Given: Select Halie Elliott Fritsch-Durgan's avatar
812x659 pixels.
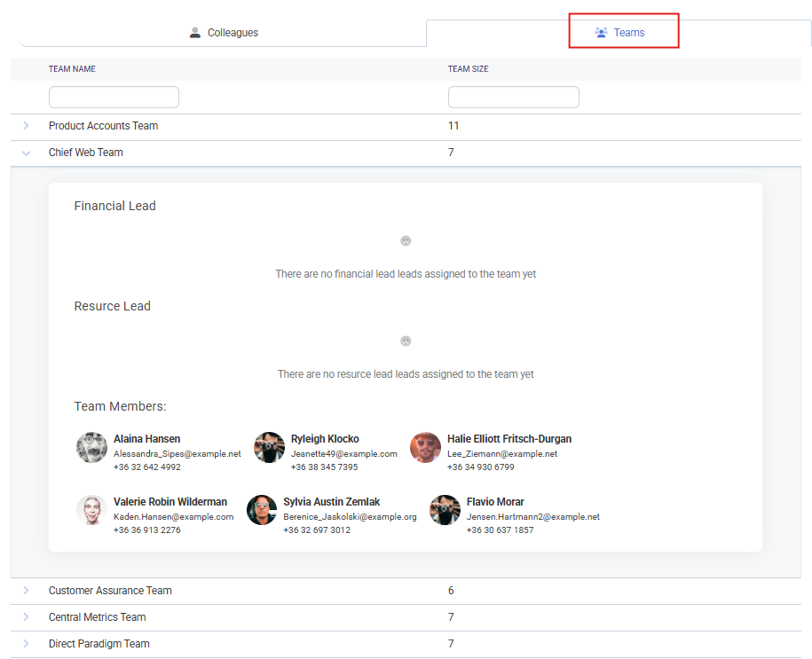Looking at the screenshot, I should click(x=425, y=448).
